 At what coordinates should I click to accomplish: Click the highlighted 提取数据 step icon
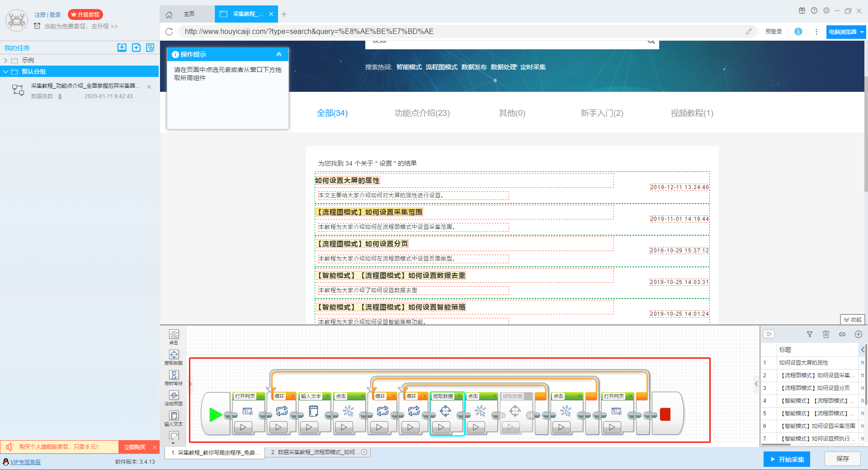point(445,411)
